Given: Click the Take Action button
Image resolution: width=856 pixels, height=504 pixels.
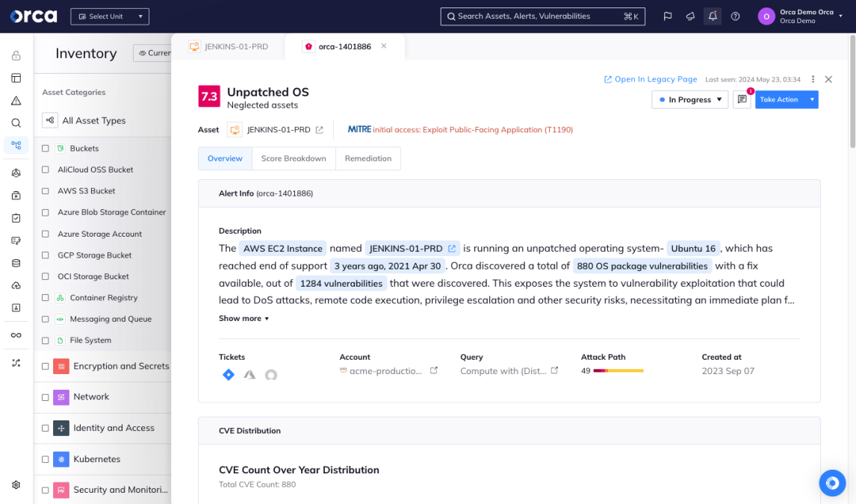Looking at the screenshot, I should point(780,99).
